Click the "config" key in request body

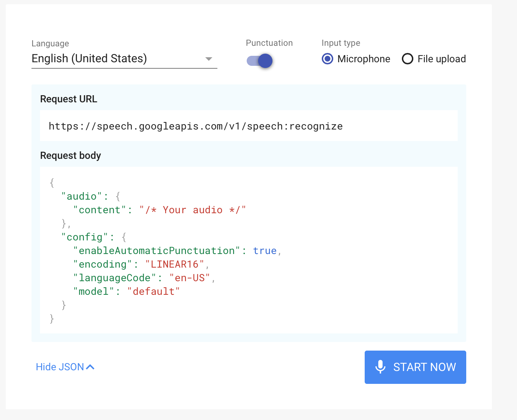pos(85,237)
